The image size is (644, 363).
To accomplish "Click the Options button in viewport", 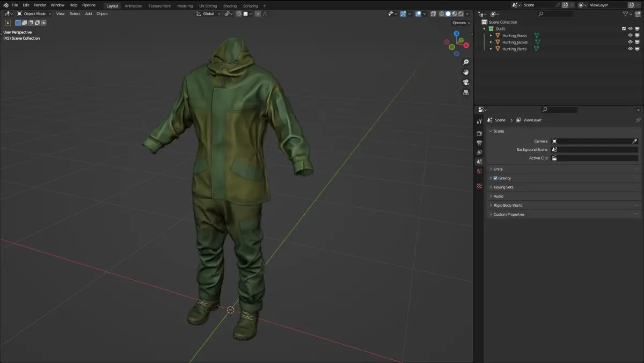I will pos(461,23).
